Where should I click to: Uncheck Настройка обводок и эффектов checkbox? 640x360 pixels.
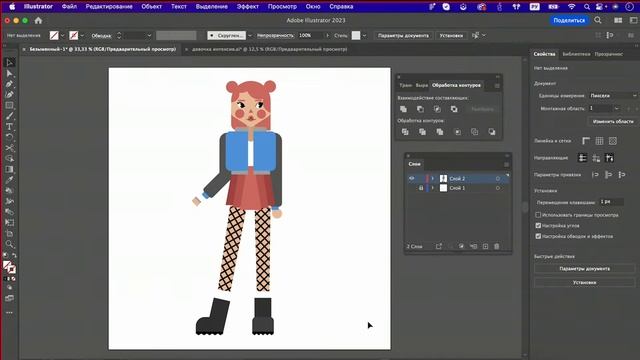coord(538,236)
